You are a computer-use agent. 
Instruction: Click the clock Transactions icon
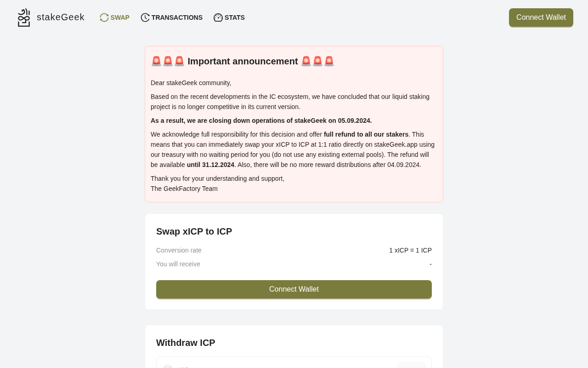pyautogui.click(x=145, y=17)
